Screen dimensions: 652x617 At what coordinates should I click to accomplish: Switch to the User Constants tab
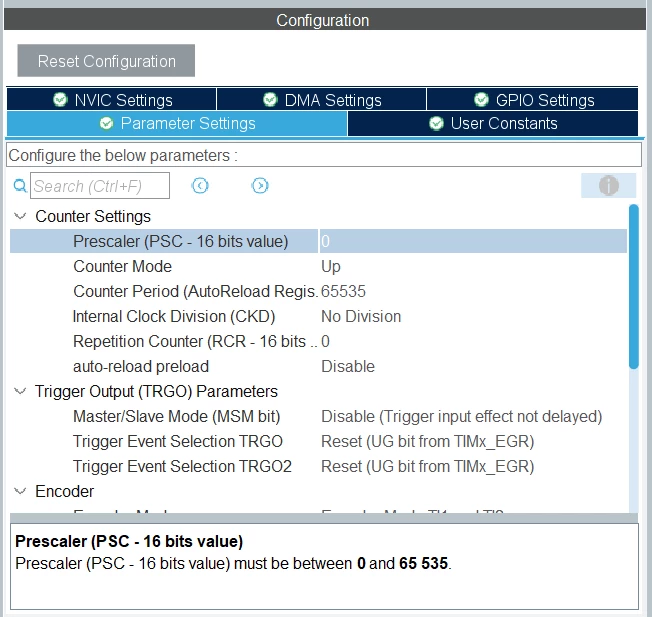493,123
